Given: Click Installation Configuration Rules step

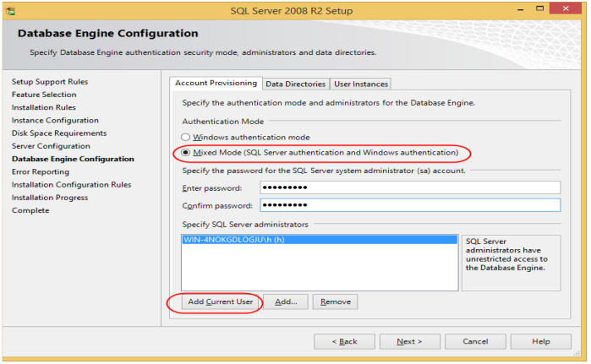Looking at the screenshot, I should coord(71,184).
